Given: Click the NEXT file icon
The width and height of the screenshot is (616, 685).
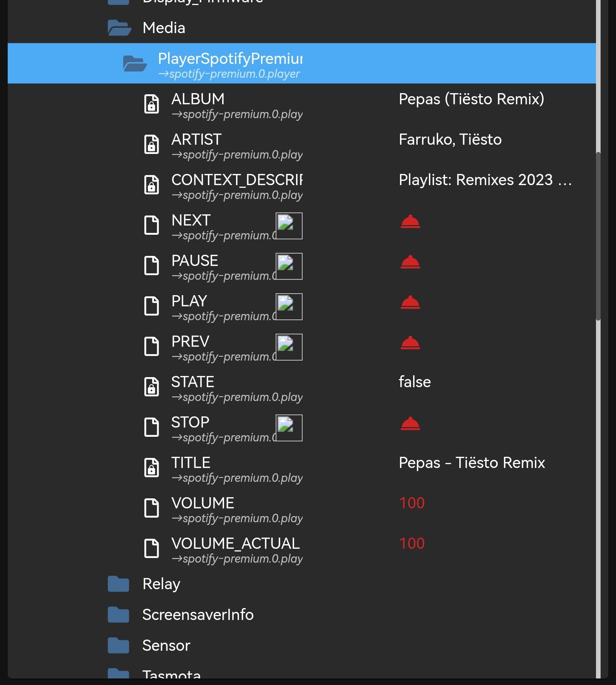Looking at the screenshot, I should click(x=151, y=225).
